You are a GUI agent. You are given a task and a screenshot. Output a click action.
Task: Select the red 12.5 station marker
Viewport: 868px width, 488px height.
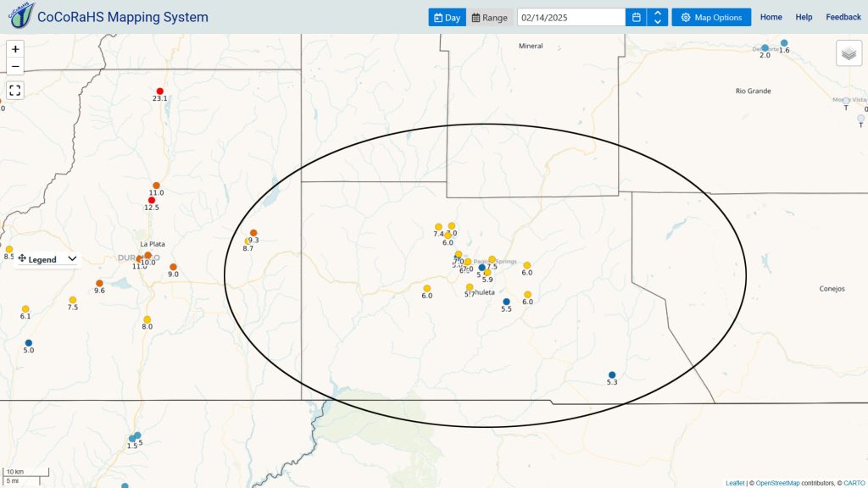[152, 200]
